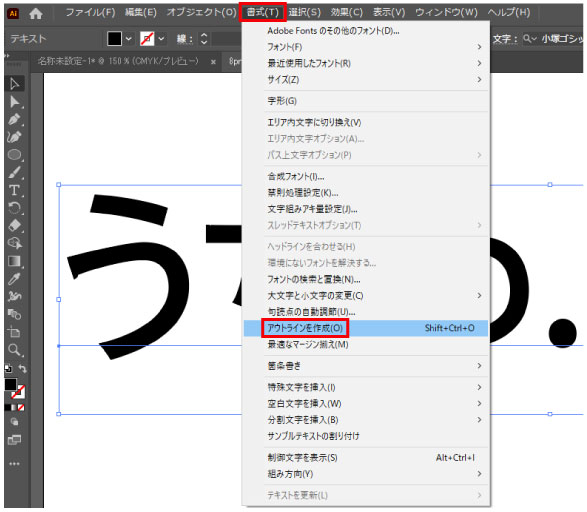Screen dimensions: 587x512
Task: Select the Blend tool
Action: point(15,314)
